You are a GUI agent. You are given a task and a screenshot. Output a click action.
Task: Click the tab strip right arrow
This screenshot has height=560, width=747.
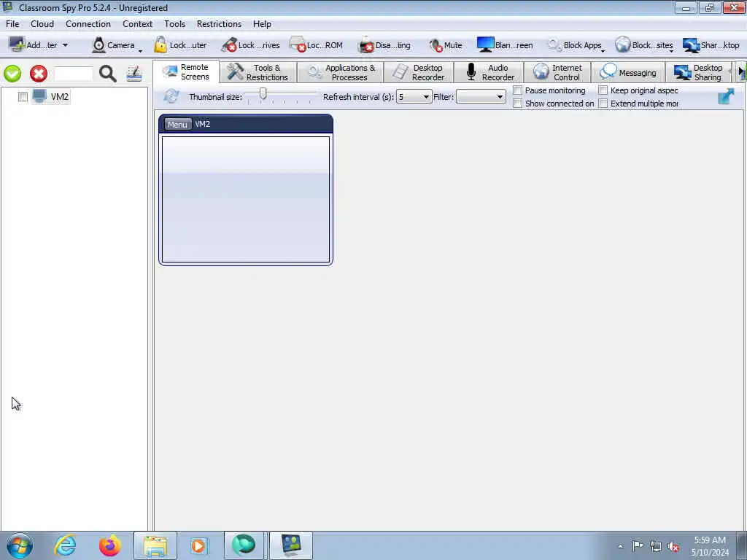741,72
